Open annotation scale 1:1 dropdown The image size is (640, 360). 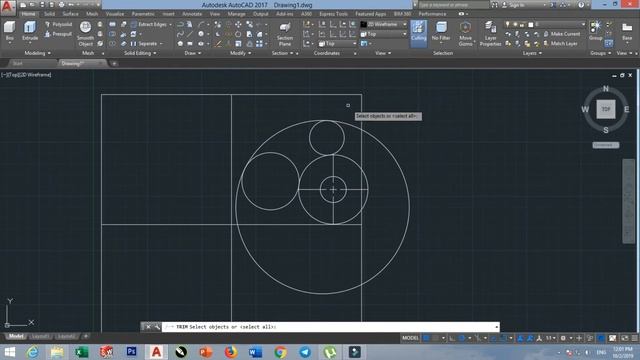click(551, 338)
